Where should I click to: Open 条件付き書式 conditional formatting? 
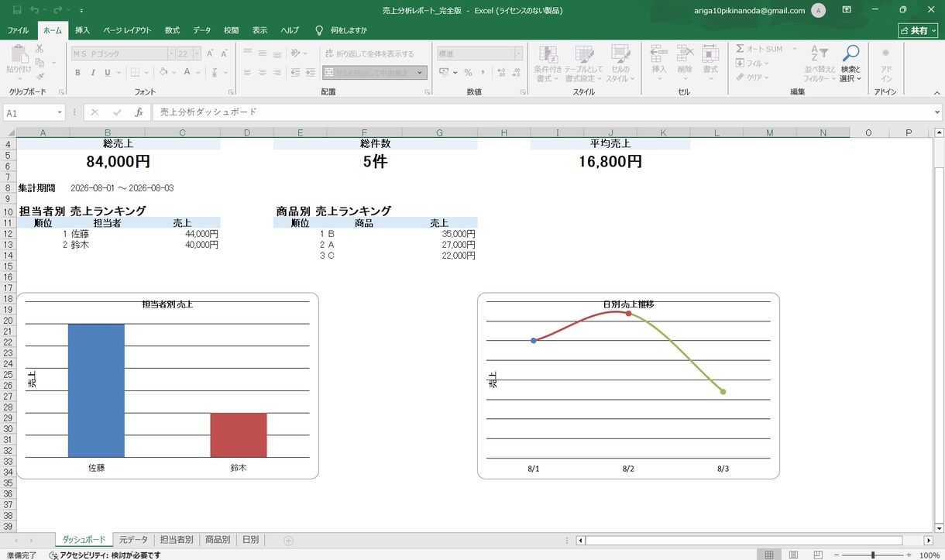(548, 64)
